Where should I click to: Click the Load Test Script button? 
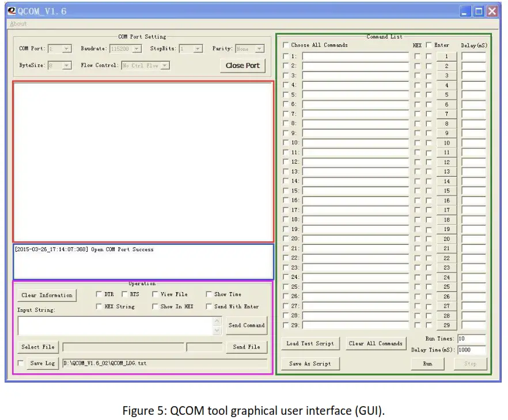(x=310, y=343)
